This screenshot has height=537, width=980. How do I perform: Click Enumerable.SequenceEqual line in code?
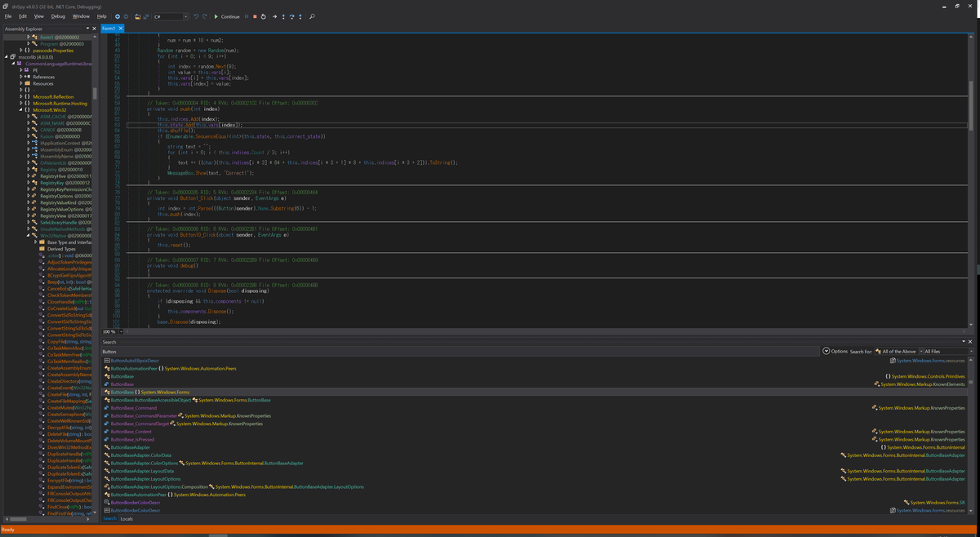pyautogui.click(x=242, y=136)
